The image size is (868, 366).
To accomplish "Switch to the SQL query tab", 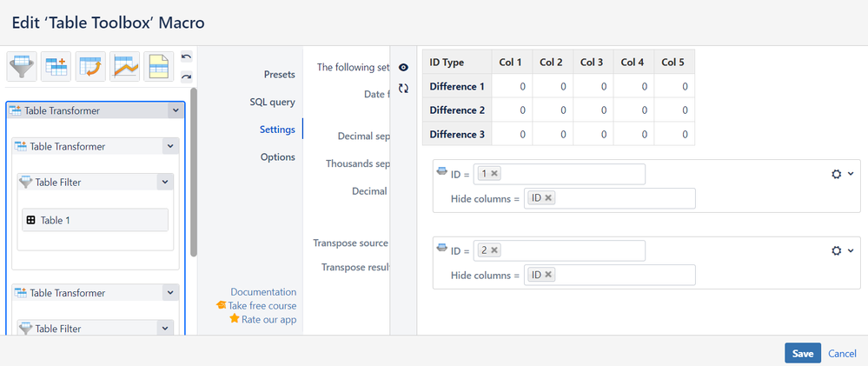I will (272, 102).
